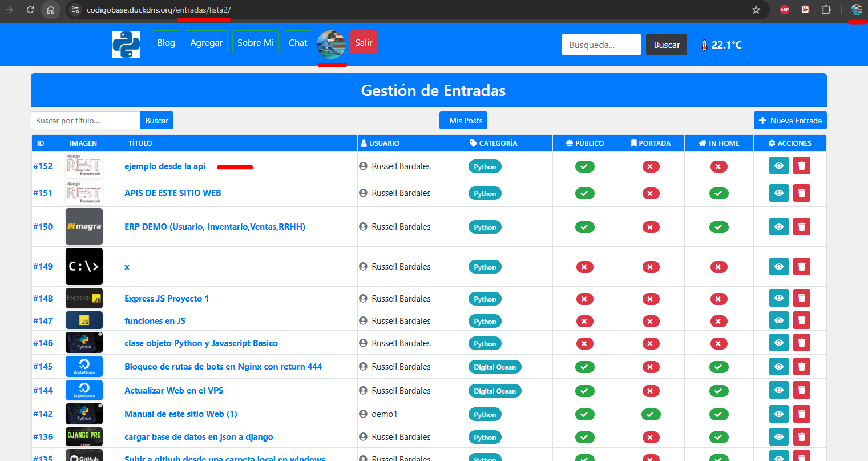
Task: Open 'ERP DEMO' entry title link
Action: point(215,227)
